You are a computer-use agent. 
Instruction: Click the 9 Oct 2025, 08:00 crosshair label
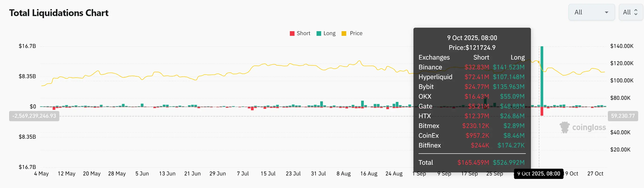coord(539,174)
